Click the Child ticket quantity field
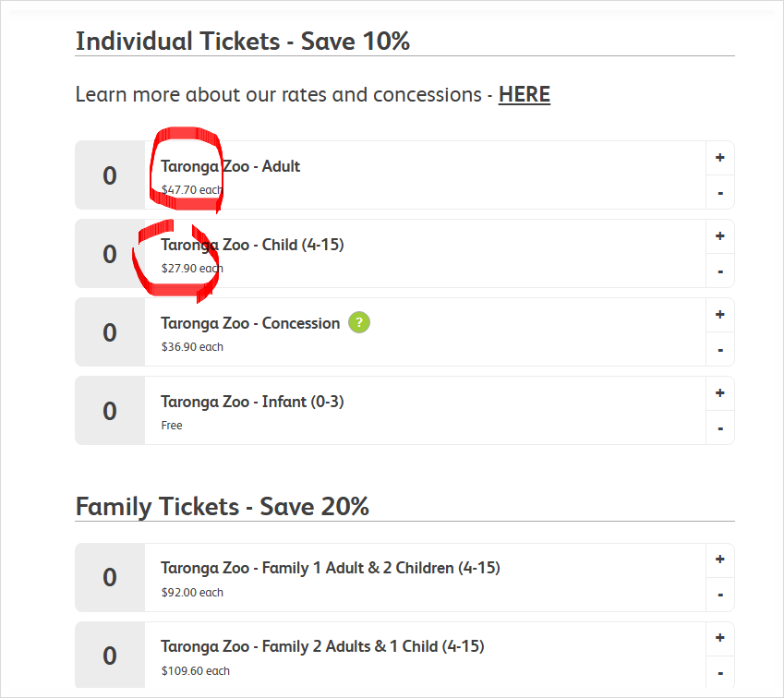 tap(110, 254)
